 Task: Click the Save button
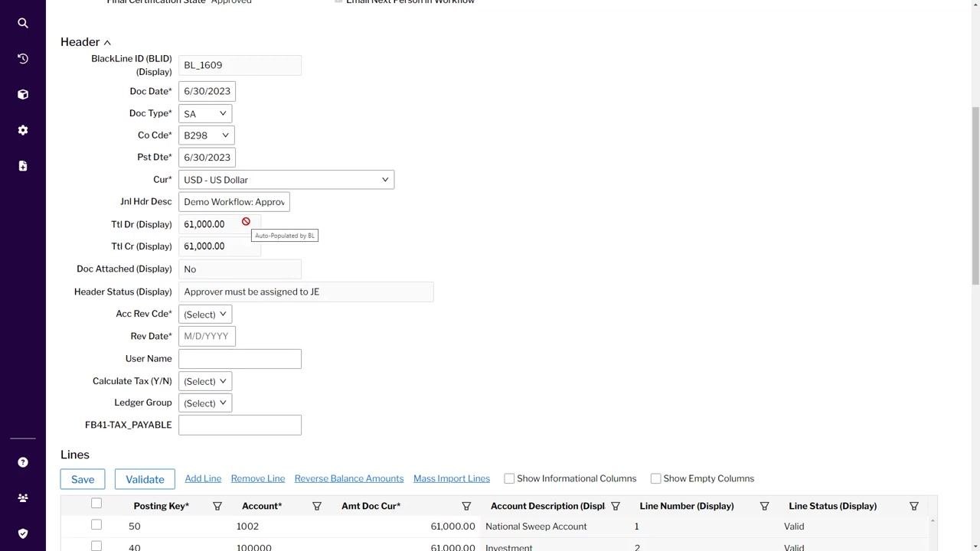pos(83,479)
